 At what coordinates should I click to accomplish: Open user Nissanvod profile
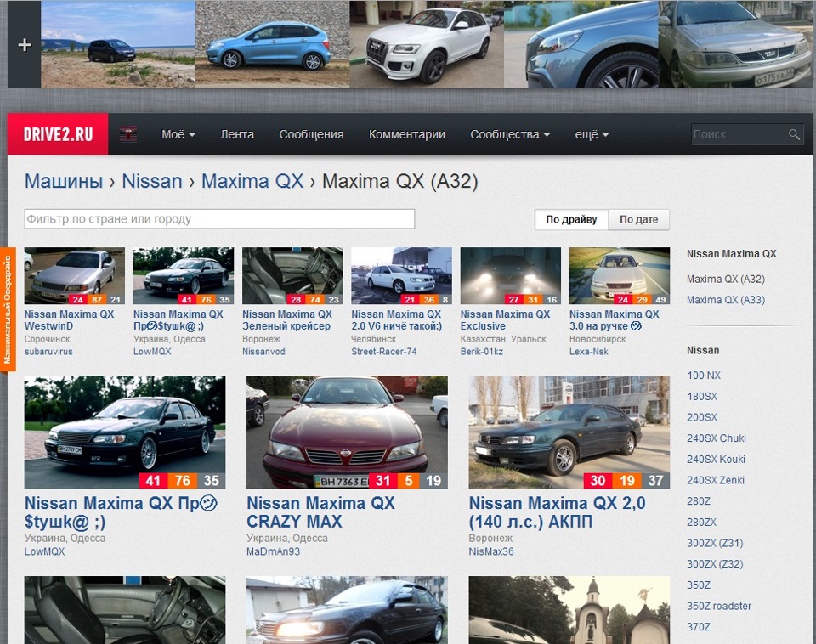[x=263, y=352]
